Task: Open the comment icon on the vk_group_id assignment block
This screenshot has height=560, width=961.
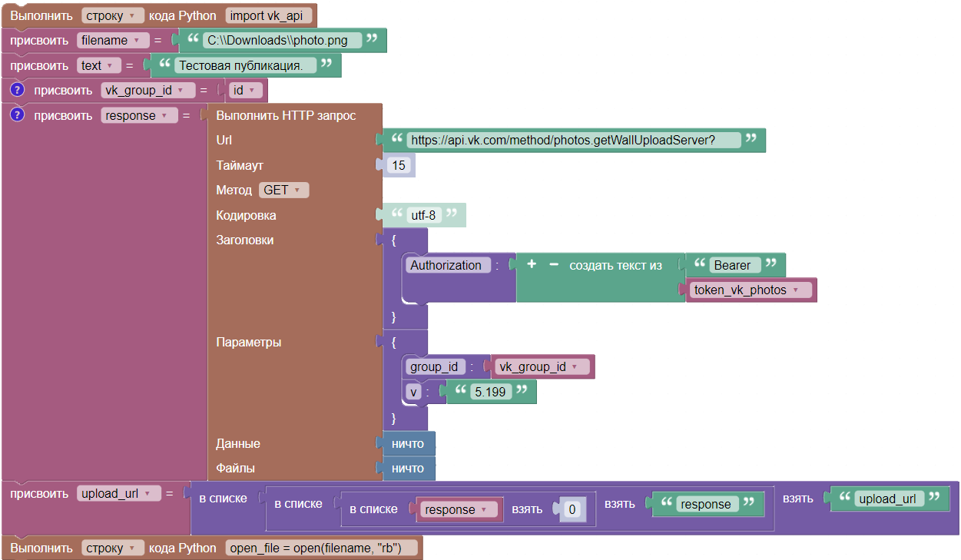Action: click(17, 90)
